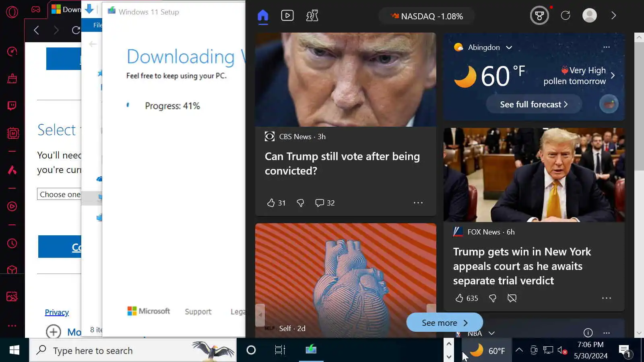Screen dimensions: 644x362
Task: Open GX Control speedometer icon in sidebar
Action: point(12,51)
